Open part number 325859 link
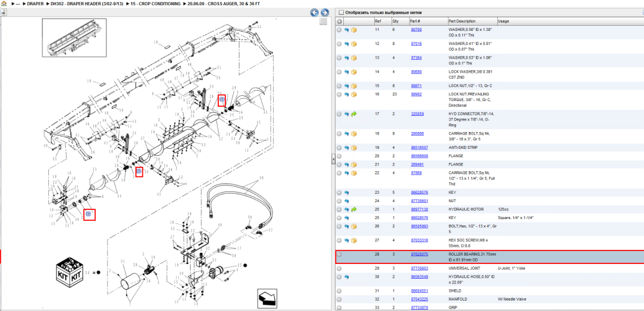Viewport: 644px width, 311px height. click(x=417, y=114)
